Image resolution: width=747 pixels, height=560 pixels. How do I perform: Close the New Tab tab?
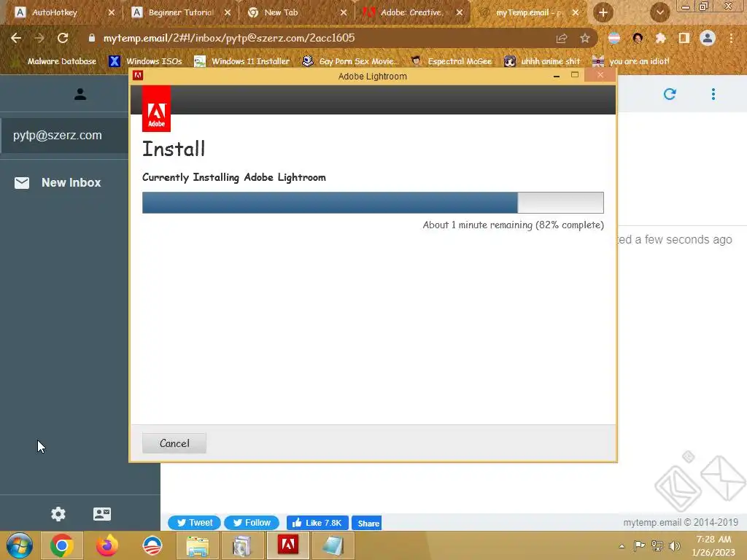[x=344, y=12]
